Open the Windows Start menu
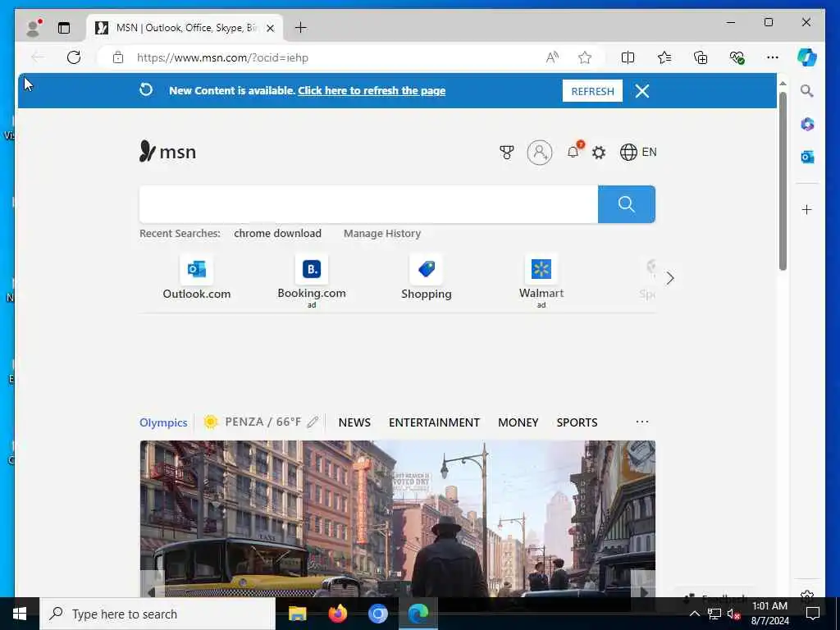840x630 pixels. (x=20, y=614)
